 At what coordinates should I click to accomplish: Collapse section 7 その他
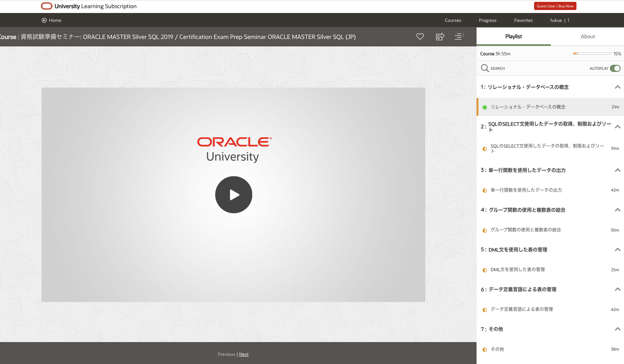coord(617,329)
